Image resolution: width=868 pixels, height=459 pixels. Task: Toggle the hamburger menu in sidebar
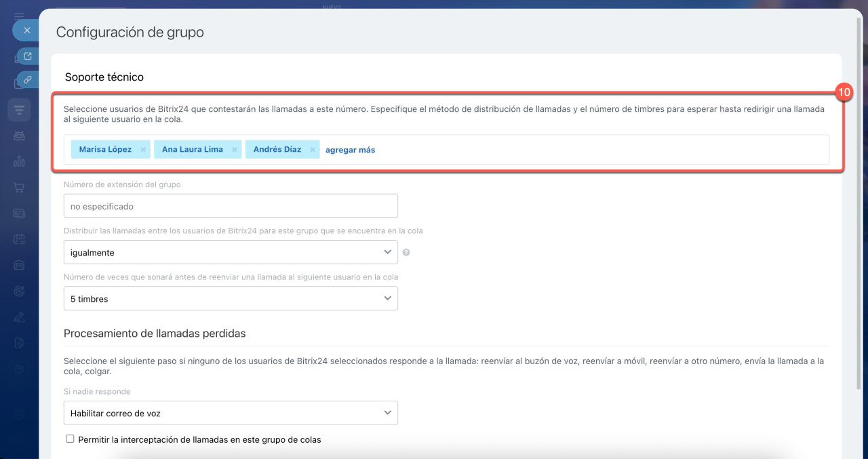[x=19, y=16]
